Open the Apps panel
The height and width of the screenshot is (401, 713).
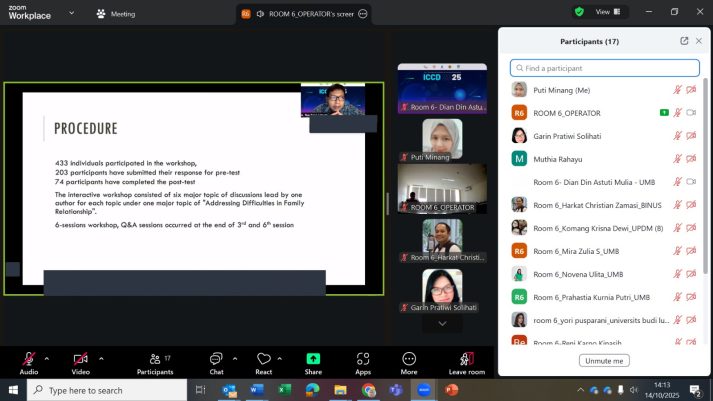pyautogui.click(x=363, y=359)
